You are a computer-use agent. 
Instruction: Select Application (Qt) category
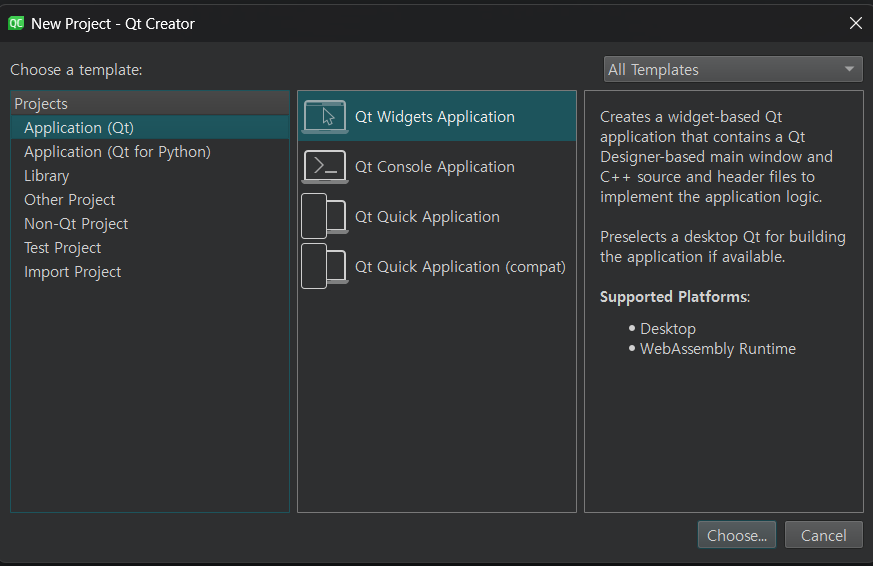tap(150, 127)
